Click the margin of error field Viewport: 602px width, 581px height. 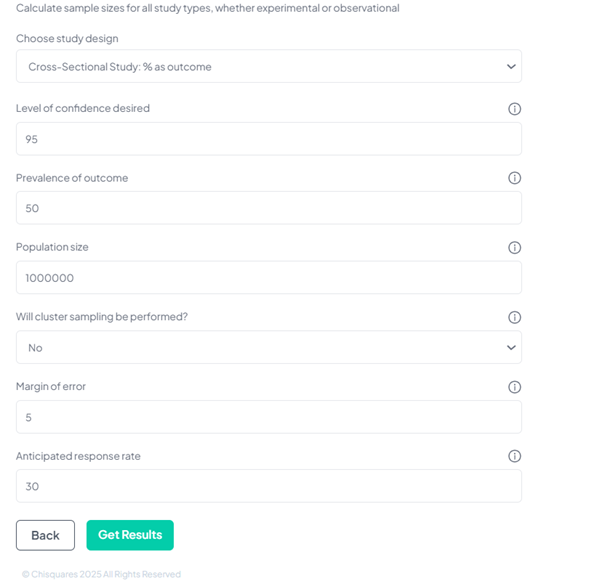(268, 417)
